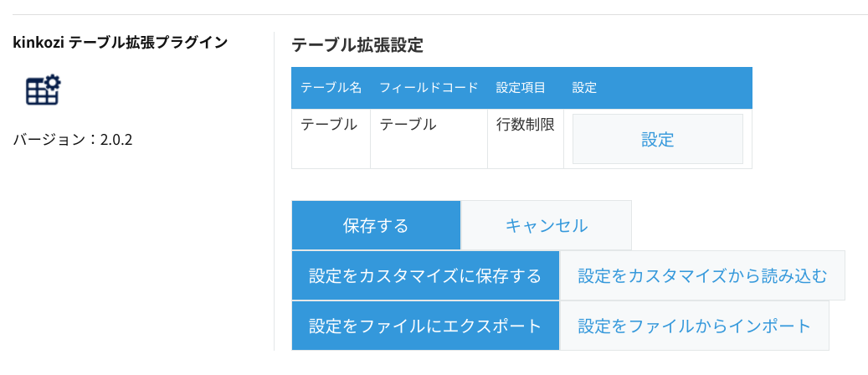Click the vertical divider beside plugin info

point(274,191)
